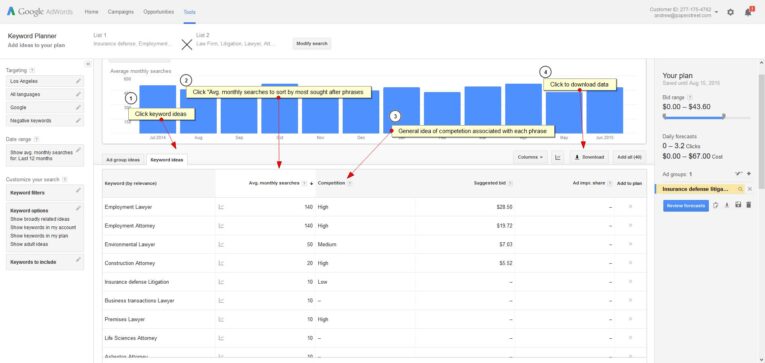The width and height of the screenshot is (765, 363).
Task: Click the Business transactions Lawyer keyword
Action: (140, 301)
